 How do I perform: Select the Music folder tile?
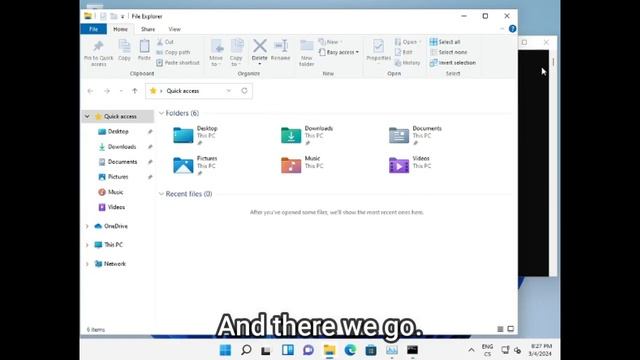coord(303,165)
